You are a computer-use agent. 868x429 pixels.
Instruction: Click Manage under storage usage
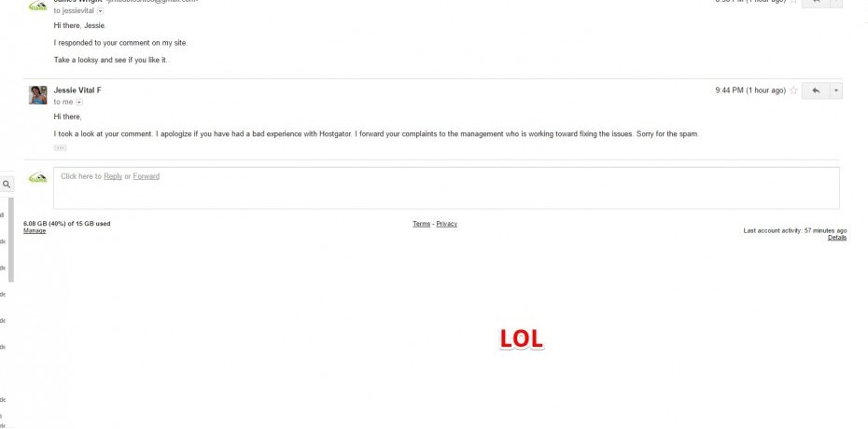35,231
